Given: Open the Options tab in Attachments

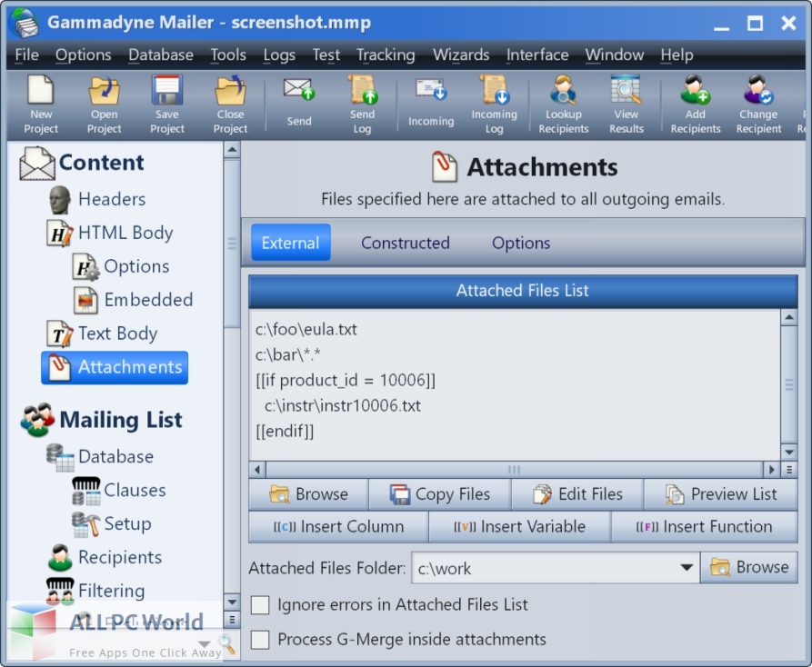Looking at the screenshot, I should 521,244.
